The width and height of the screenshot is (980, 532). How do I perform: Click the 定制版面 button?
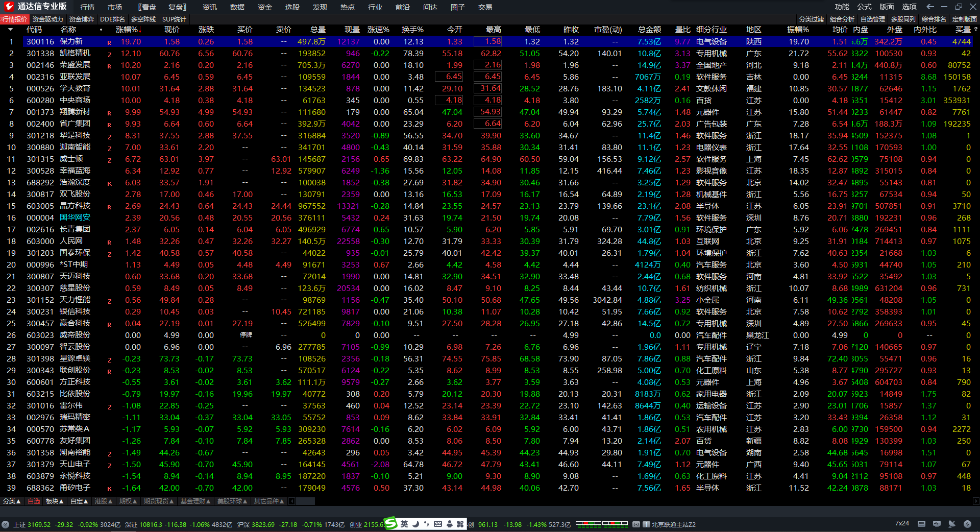[x=965, y=19]
